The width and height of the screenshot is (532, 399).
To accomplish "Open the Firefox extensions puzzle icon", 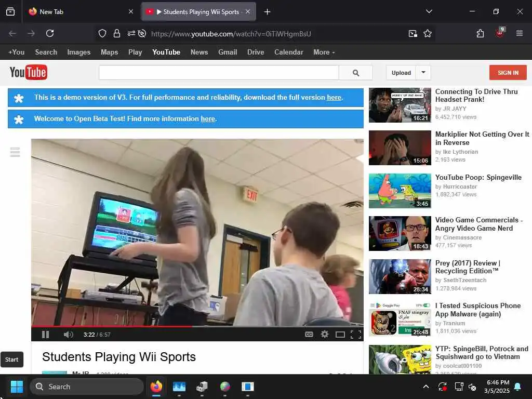I will pos(480,33).
